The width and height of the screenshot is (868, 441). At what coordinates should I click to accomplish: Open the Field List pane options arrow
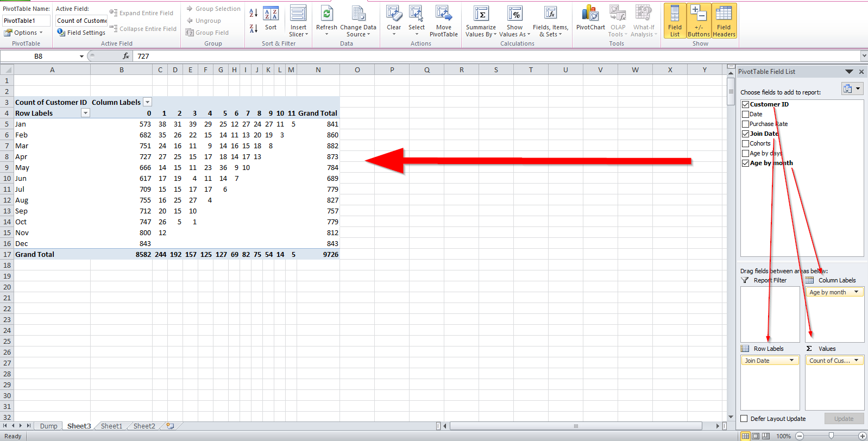(849, 72)
